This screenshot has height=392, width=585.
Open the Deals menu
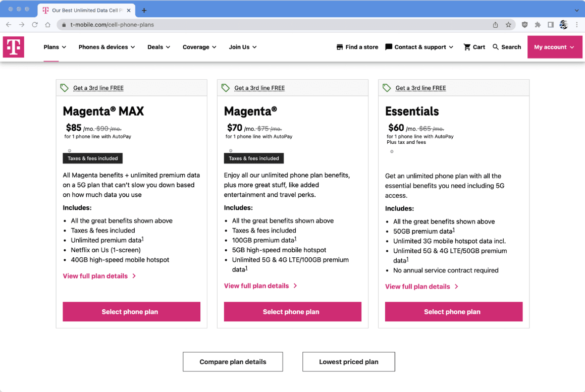[x=159, y=47]
